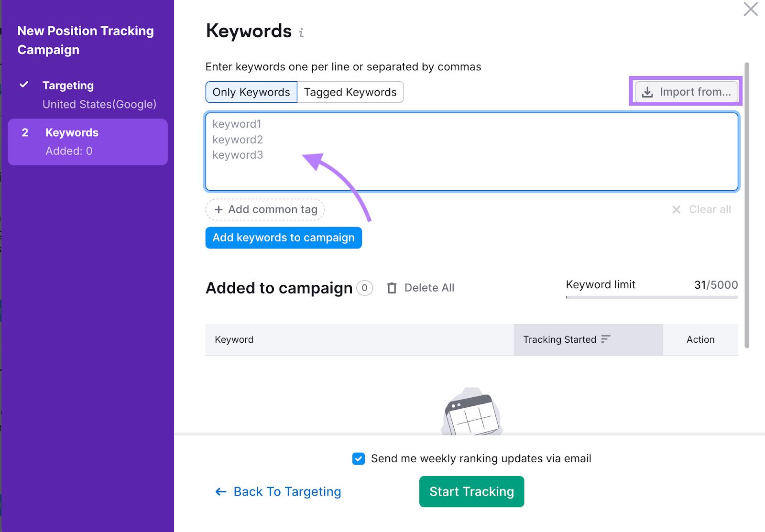Click the Clear all X icon
The height and width of the screenshot is (532, 765).
pos(677,209)
